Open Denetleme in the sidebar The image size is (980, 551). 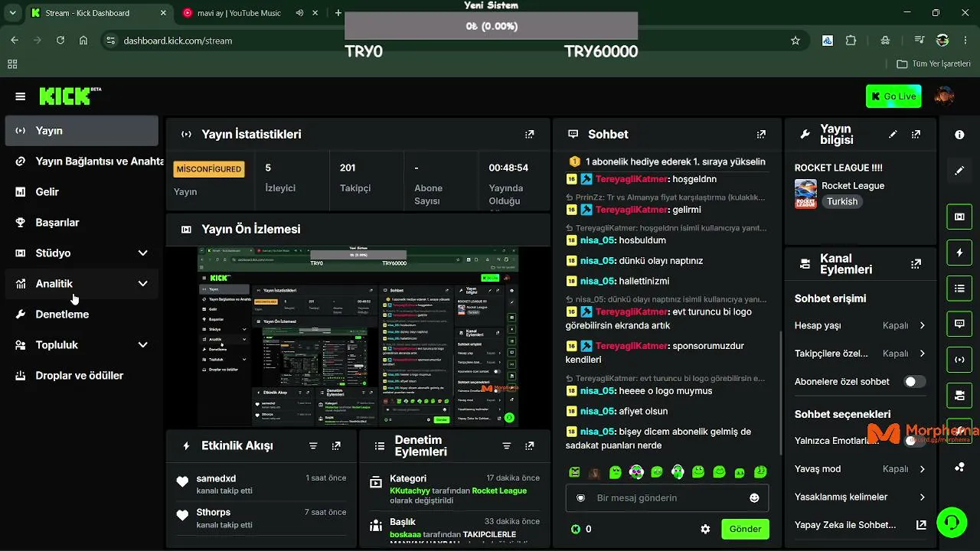[82, 314]
